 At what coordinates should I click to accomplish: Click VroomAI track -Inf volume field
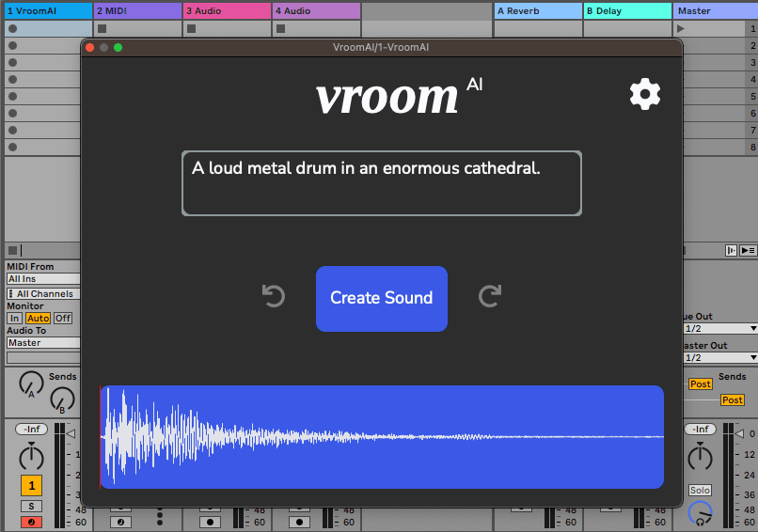(x=31, y=430)
